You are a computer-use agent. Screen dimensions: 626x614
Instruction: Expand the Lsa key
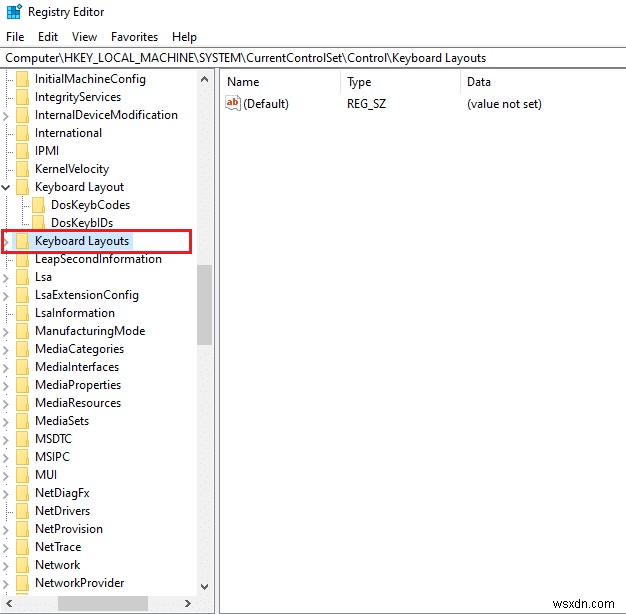[x=6, y=278]
